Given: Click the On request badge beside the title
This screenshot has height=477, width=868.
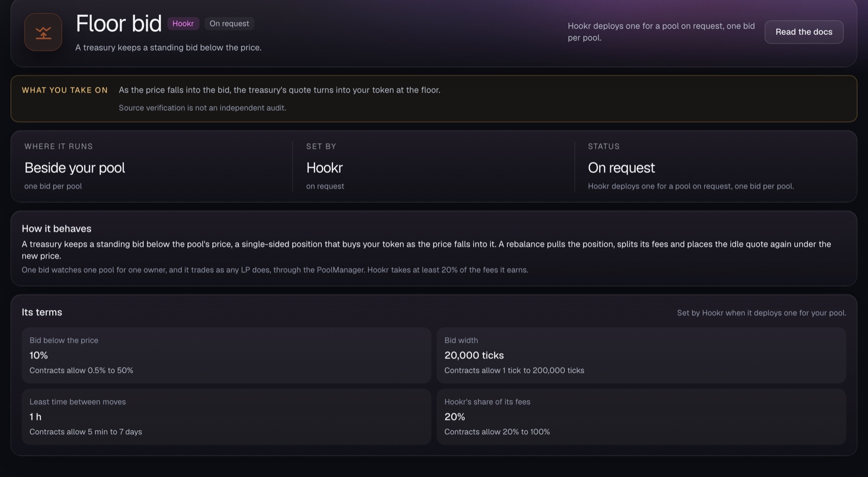Looking at the screenshot, I should point(229,24).
